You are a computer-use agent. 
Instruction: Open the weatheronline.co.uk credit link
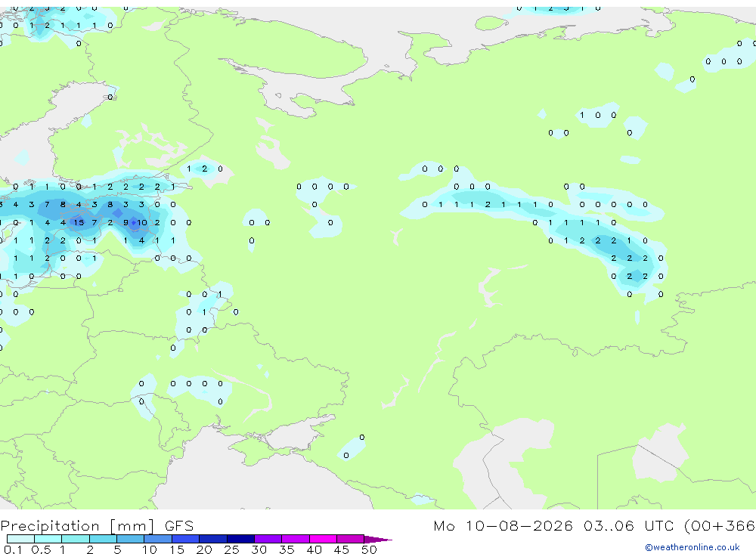692,547
